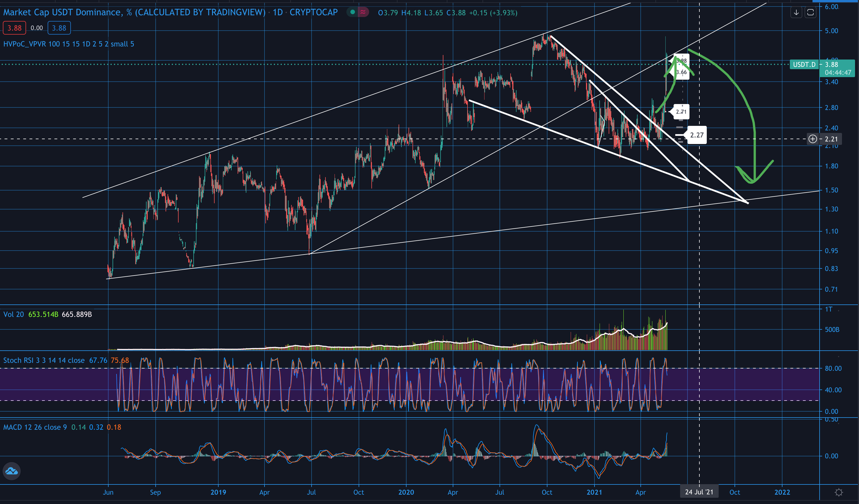Click the 24 Jul '21 date marker
859x504 pixels.
699,492
